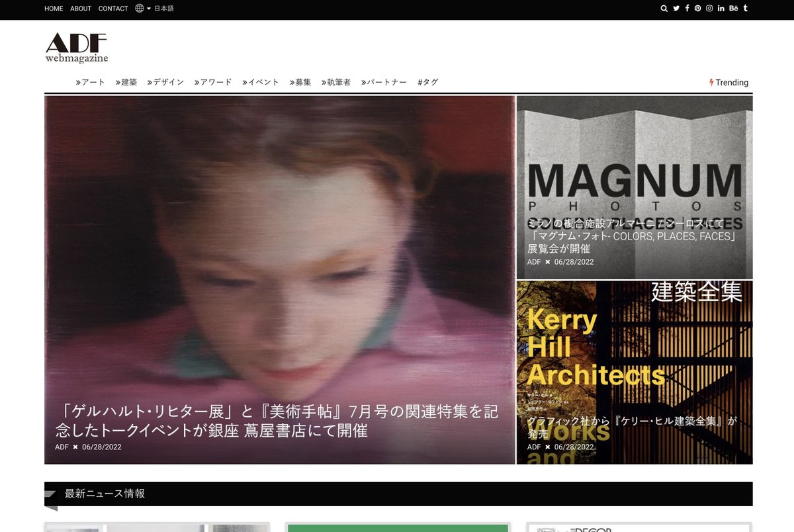Open the Behance icon
This screenshot has width=794, height=532.
pos(732,8)
